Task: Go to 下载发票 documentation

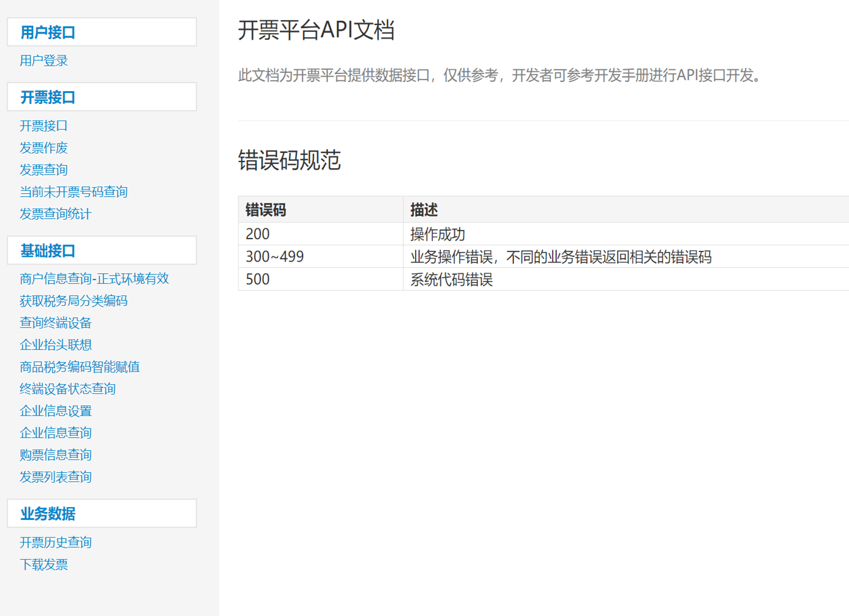Action: pos(43,565)
